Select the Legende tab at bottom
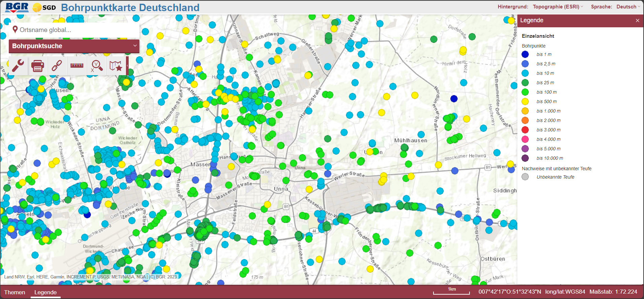644x299 pixels. (x=45, y=292)
